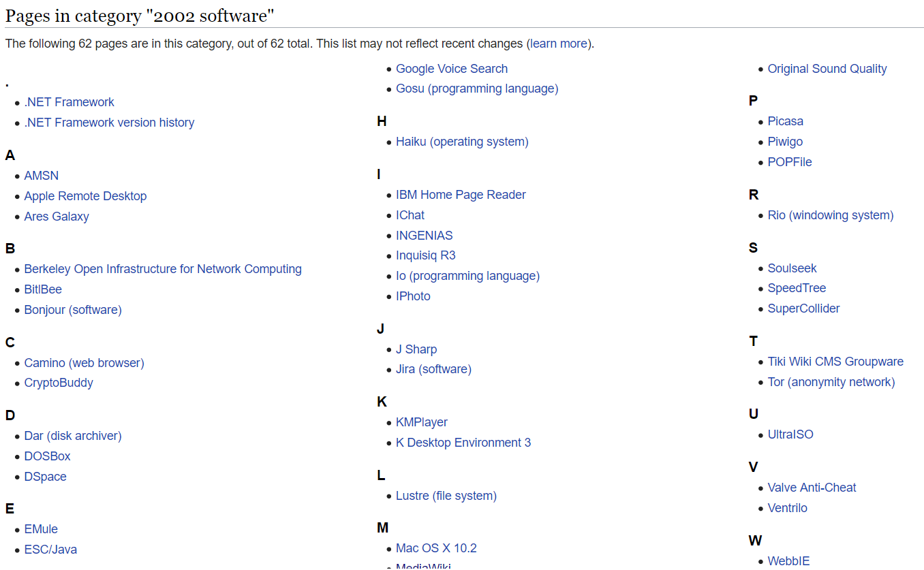Visit the Soulseek page
Viewport: 924px width, 570px height.
pos(792,268)
